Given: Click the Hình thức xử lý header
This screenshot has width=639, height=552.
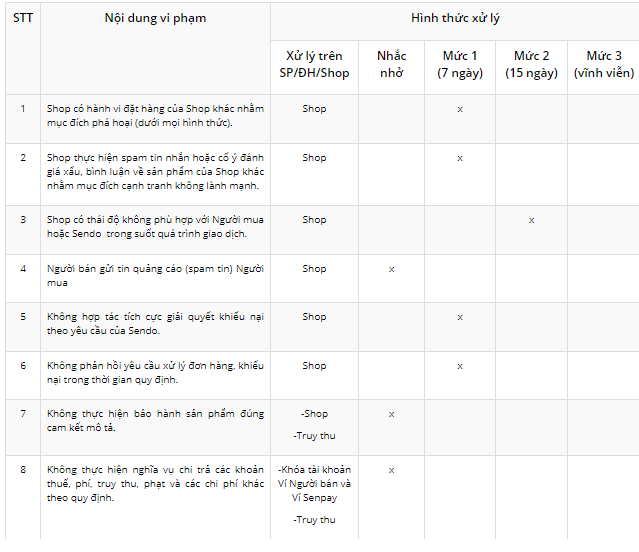Looking at the screenshot, I should (x=455, y=19).
